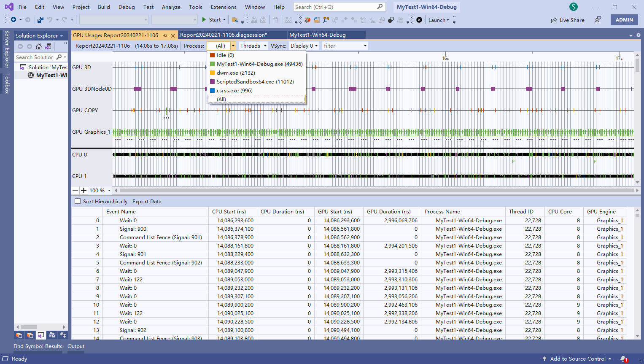Viewport: 644px width, 364px height.
Task: Open Server Explorer side tab
Action: point(7,49)
